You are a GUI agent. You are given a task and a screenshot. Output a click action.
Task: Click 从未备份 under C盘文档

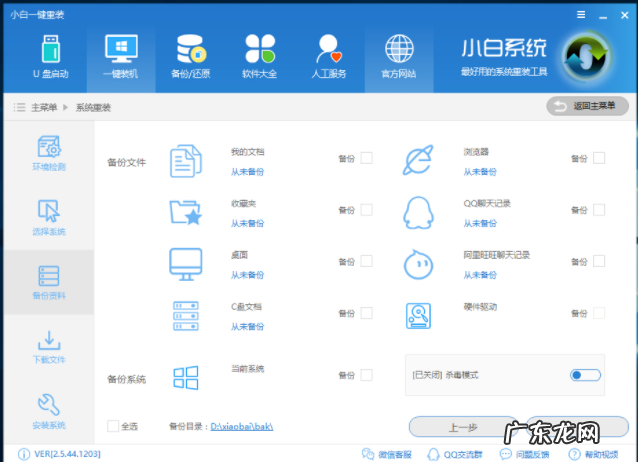(x=247, y=326)
